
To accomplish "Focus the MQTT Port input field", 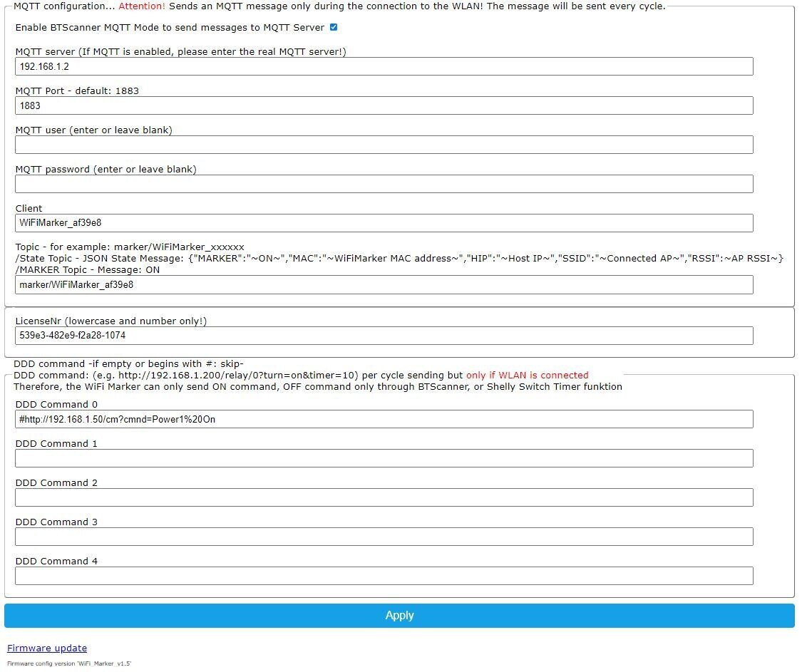I will pos(384,105).
